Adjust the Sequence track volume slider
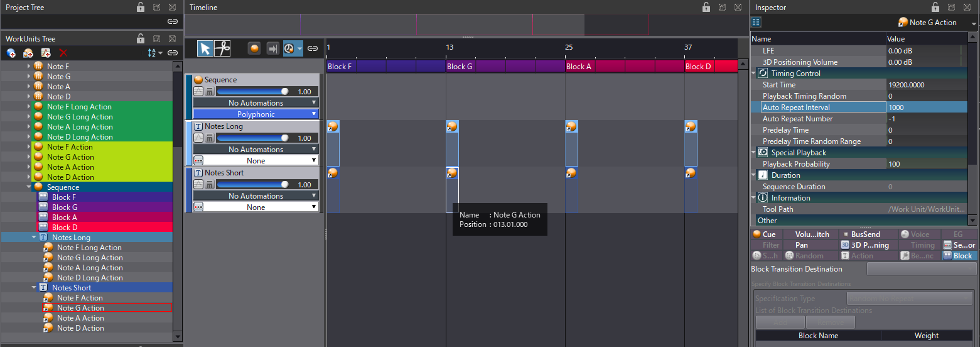This screenshot has height=347, width=980. coord(252,91)
